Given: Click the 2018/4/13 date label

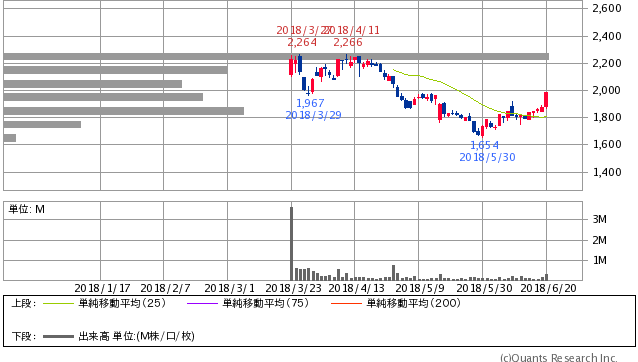Looking at the screenshot, I should point(356,288).
